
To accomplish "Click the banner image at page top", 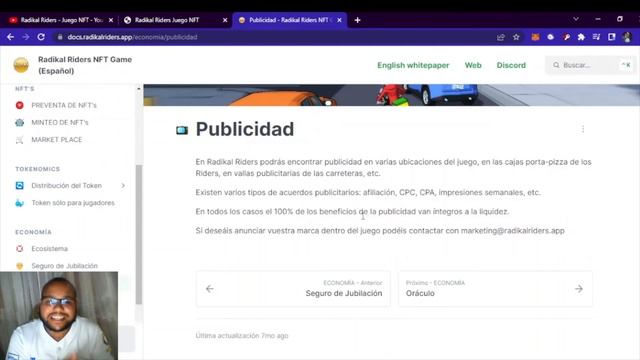I will pos(391,95).
